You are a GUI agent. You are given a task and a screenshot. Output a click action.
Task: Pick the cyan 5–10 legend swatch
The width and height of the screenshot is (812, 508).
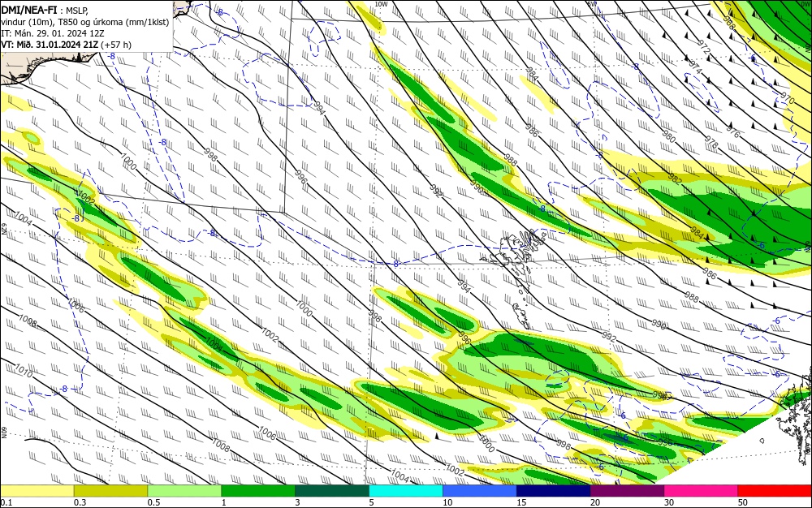pyautogui.click(x=406, y=491)
